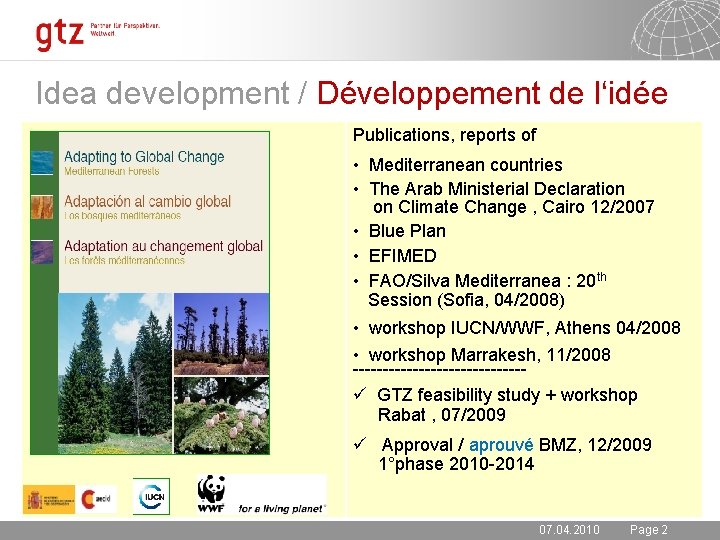
Task: Click 'Publications, reports of' line
Action: [x=444, y=135]
